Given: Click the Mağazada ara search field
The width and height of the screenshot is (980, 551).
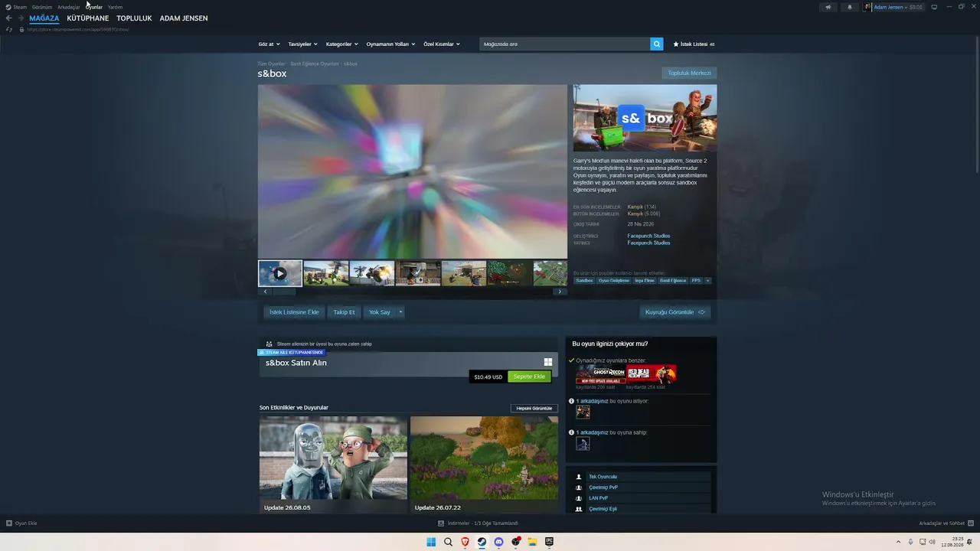Looking at the screenshot, I should pos(565,44).
